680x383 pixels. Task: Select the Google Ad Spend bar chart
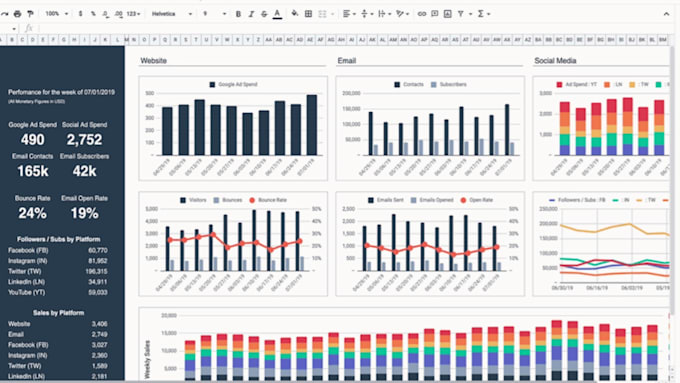click(233, 128)
